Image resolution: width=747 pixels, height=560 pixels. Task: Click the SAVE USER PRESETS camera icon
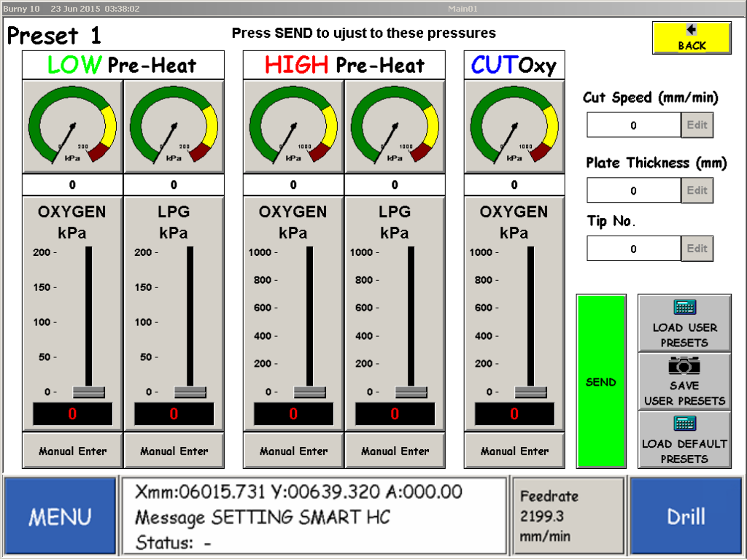coord(684,365)
